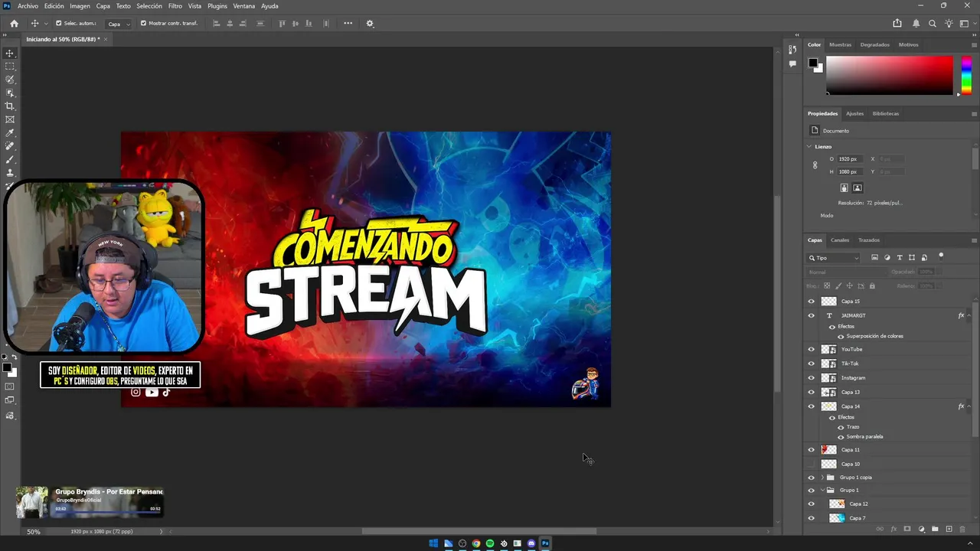980x551 pixels.
Task: Select the Object Selection tool
Action: point(10,93)
